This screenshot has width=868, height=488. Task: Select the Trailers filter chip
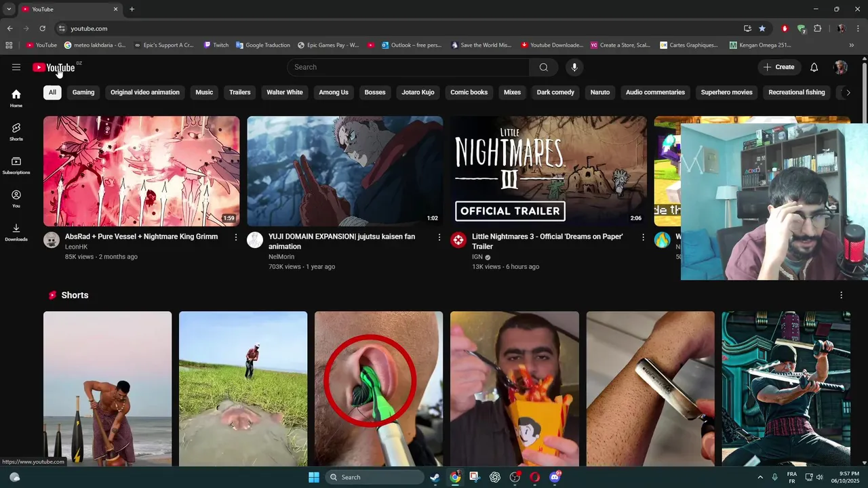coord(239,92)
